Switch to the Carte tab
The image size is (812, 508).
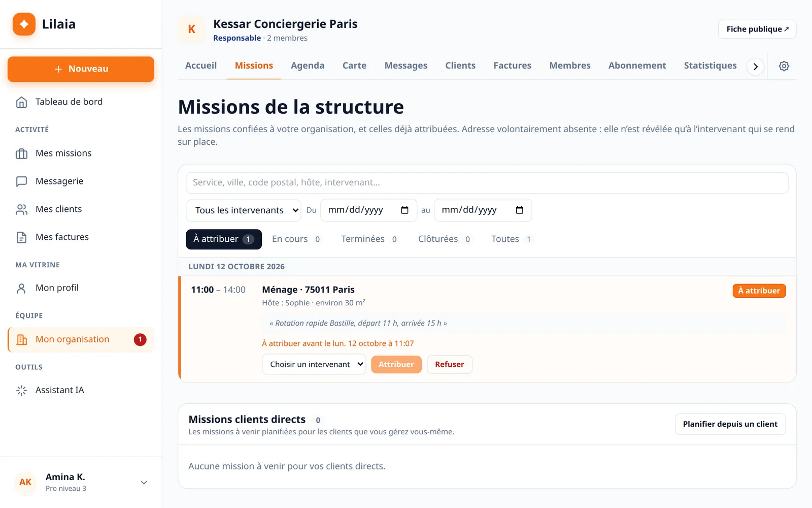click(354, 66)
